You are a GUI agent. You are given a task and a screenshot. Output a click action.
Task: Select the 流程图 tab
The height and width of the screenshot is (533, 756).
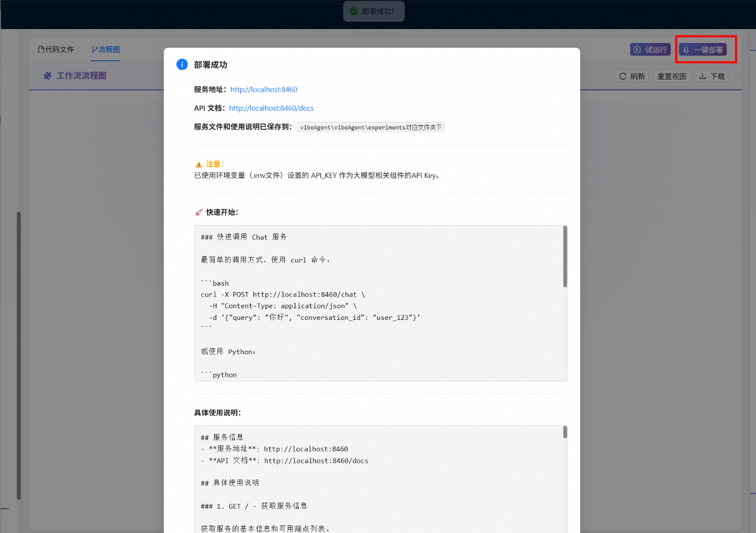tap(105, 49)
